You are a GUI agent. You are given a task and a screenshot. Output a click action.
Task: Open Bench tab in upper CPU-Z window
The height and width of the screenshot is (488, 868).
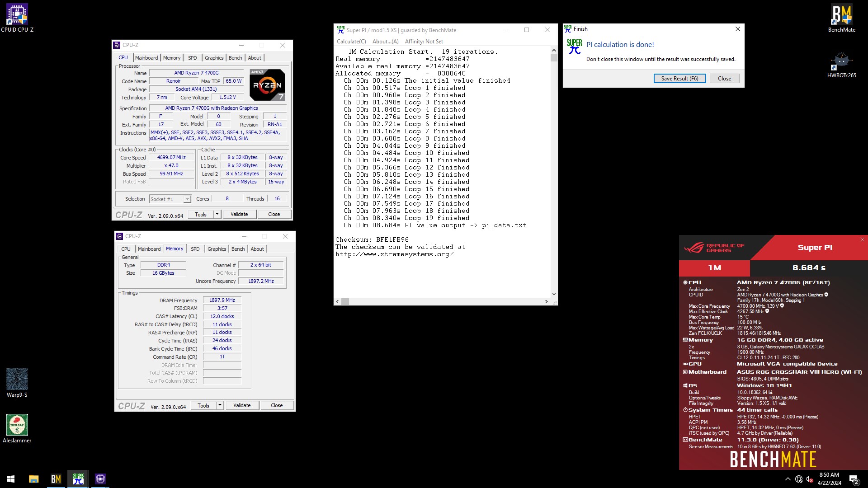235,58
